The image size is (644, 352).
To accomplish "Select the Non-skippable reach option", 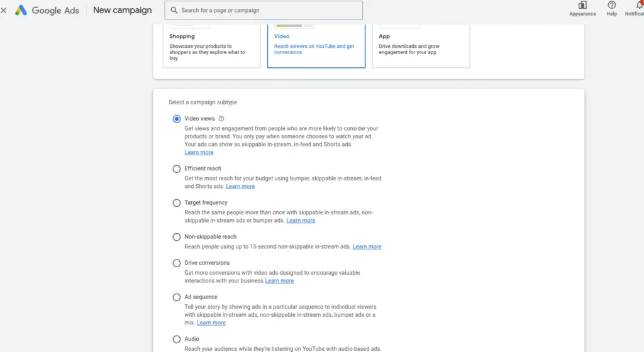I will click(x=177, y=237).
